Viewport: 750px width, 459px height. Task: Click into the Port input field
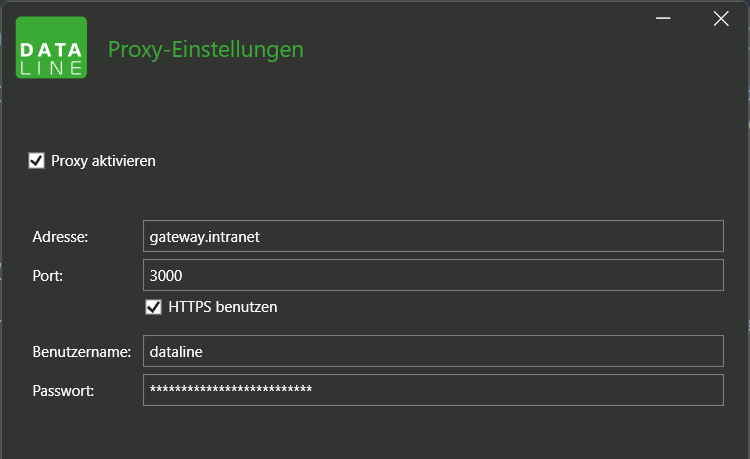click(433, 274)
